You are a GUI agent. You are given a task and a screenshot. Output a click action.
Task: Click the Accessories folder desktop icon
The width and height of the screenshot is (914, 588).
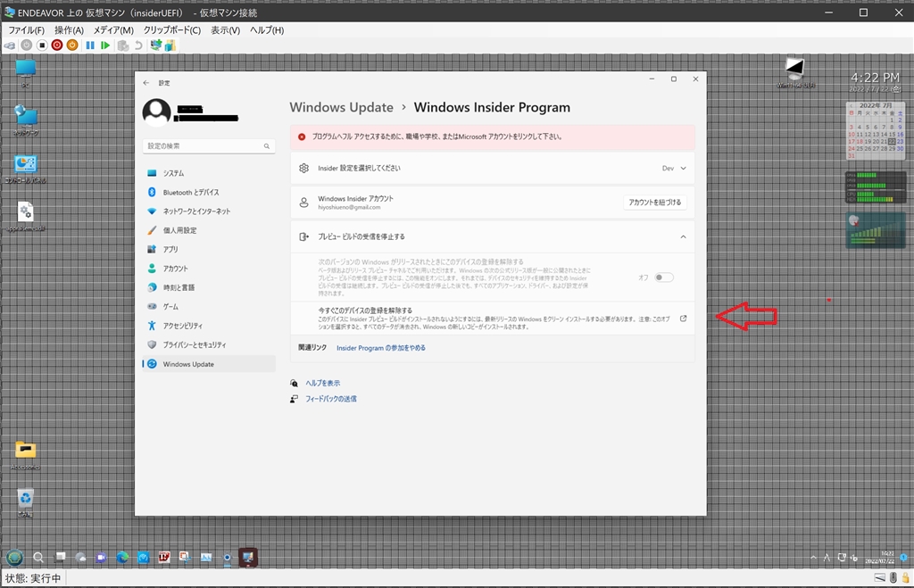click(25, 455)
